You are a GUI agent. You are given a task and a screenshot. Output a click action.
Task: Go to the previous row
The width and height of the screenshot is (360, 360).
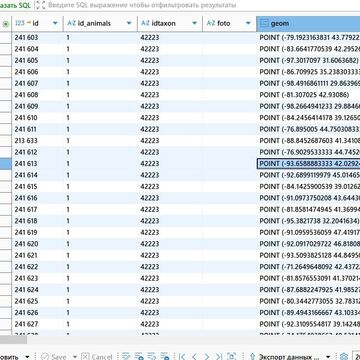195,356
